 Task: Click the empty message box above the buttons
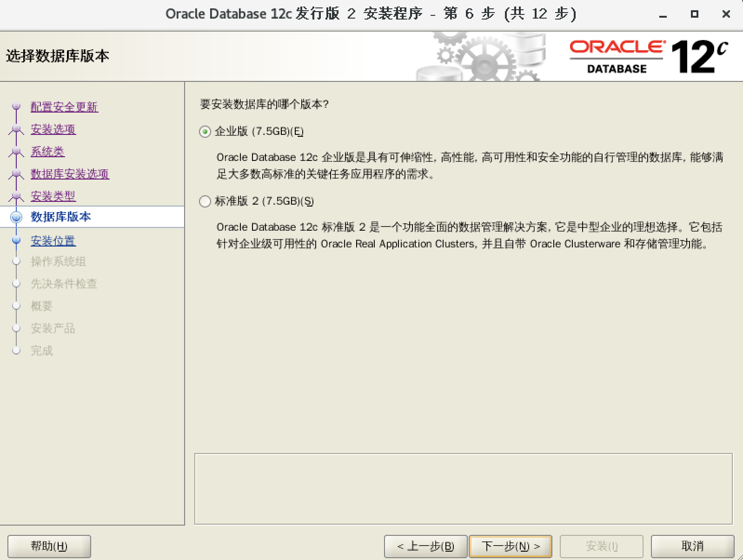[x=464, y=489]
